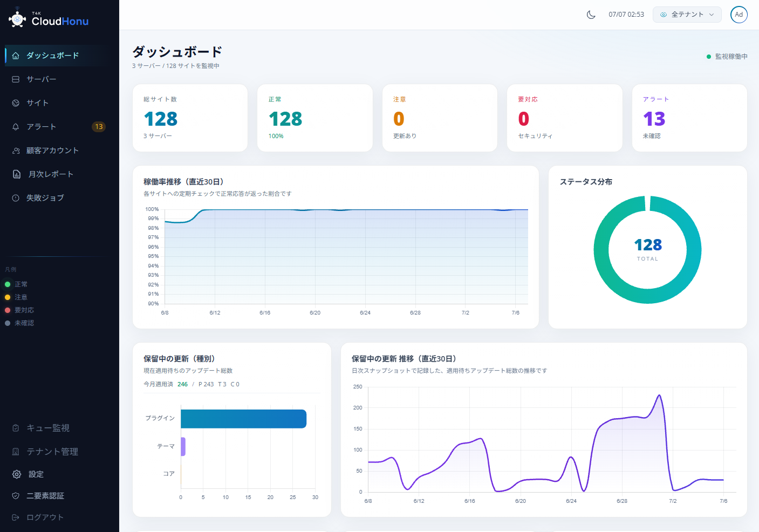759x532 pixels.
Task: Click the green 正常 legend dot
Action: click(x=8, y=284)
